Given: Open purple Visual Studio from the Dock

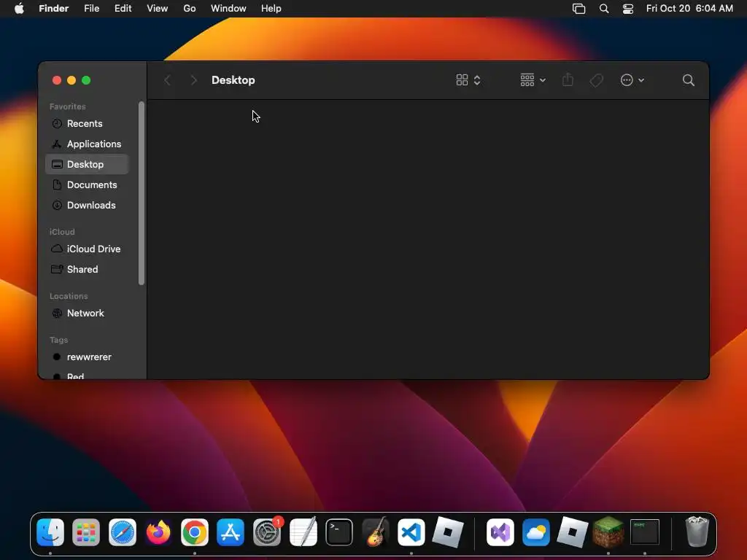Looking at the screenshot, I should [x=500, y=532].
